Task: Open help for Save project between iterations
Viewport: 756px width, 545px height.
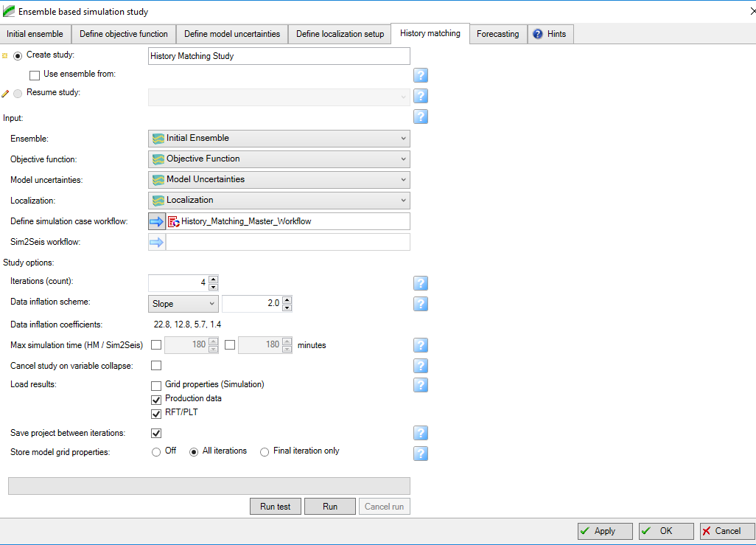Action: (x=421, y=433)
